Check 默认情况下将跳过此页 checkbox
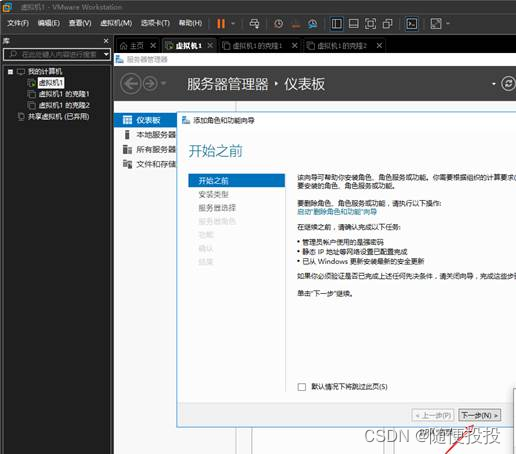This screenshot has height=454, width=516. [302, 387]
